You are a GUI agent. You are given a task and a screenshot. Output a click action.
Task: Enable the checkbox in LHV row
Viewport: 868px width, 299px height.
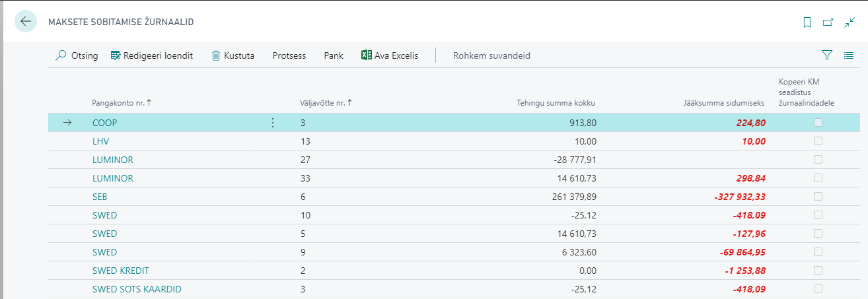pos(818,141)
